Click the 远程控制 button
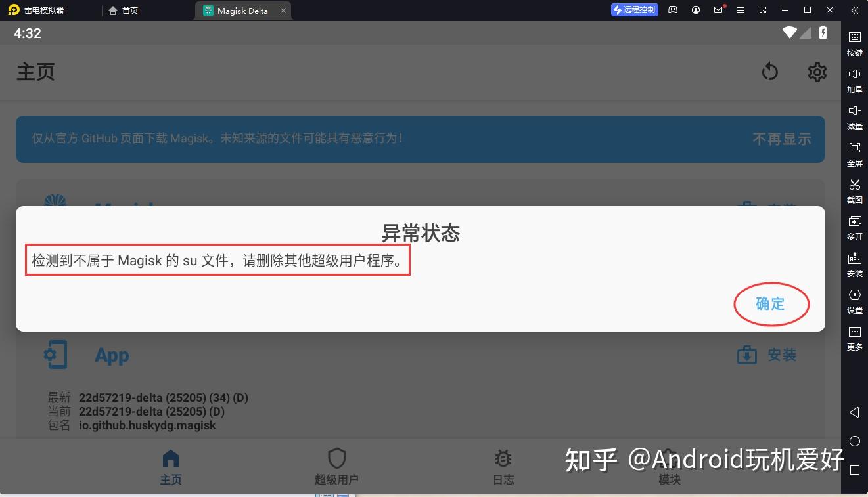The width and height of the screenshot is (868, 497). pos(635,10)
